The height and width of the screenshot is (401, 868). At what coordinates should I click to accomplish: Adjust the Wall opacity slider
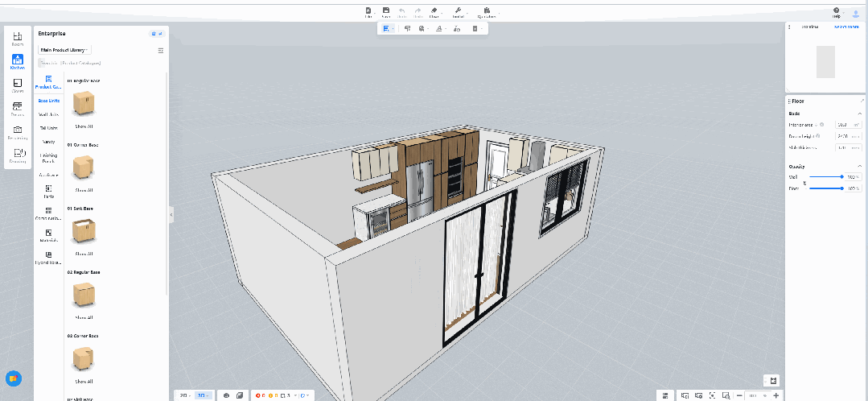pyautogui.click(x=841, y=176)
